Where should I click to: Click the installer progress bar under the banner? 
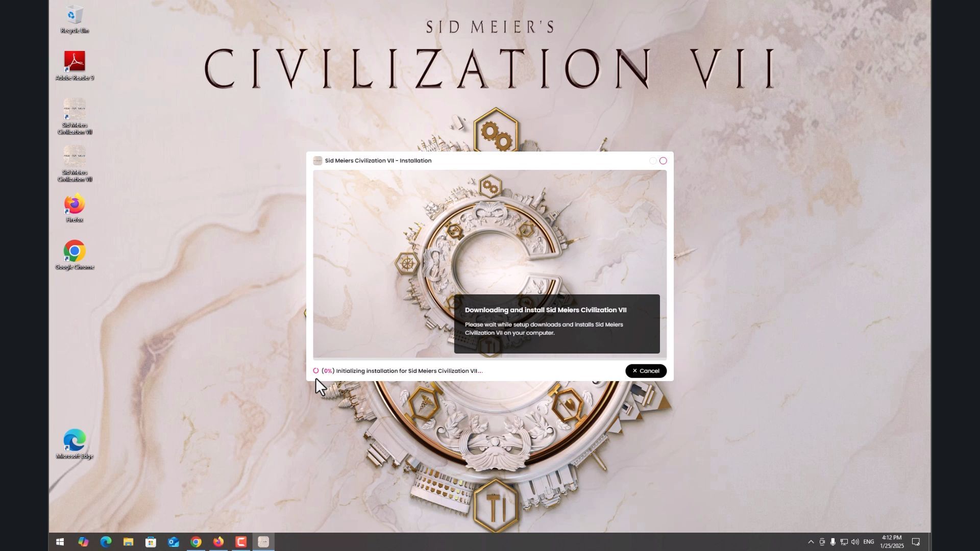490,359
